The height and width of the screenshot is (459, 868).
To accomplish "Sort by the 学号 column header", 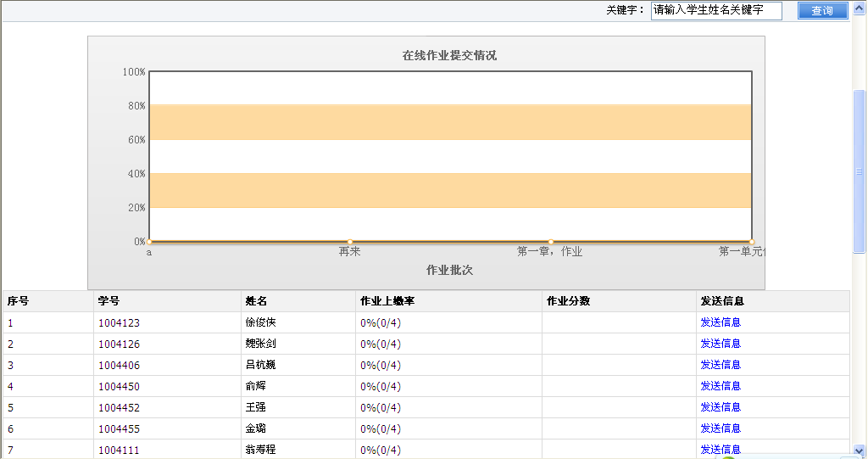I will (x=108, y=301).
